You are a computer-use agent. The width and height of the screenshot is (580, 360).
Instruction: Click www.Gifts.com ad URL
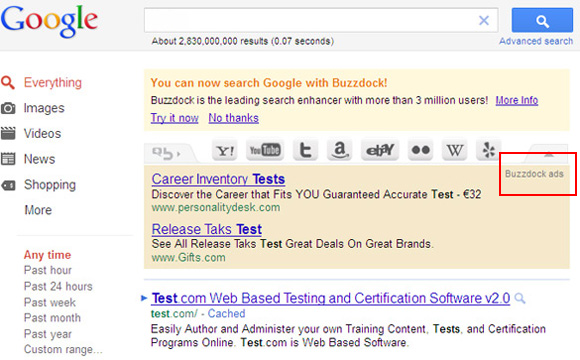[x=188, y=258]
